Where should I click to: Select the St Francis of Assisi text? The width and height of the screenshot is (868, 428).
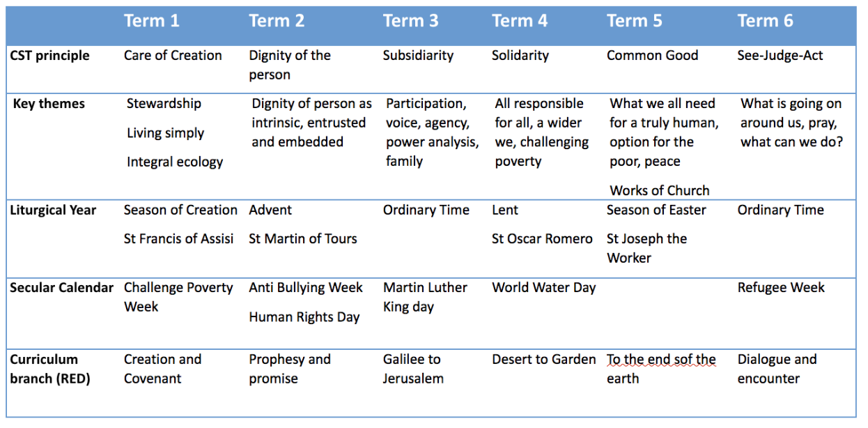pyautogui.click(x=178, y=239)
